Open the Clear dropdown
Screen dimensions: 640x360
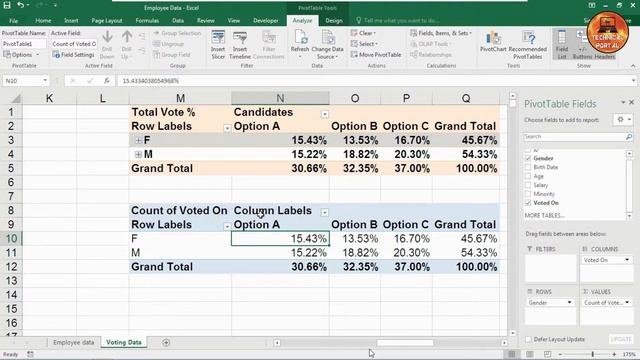(x=363, y=33)
